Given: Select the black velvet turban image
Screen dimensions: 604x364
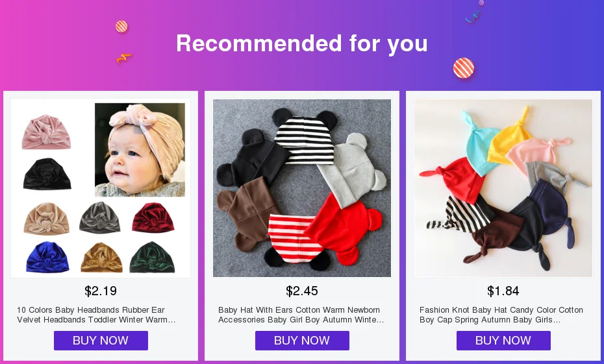Looking at the screenshot, I should point(47,174).
